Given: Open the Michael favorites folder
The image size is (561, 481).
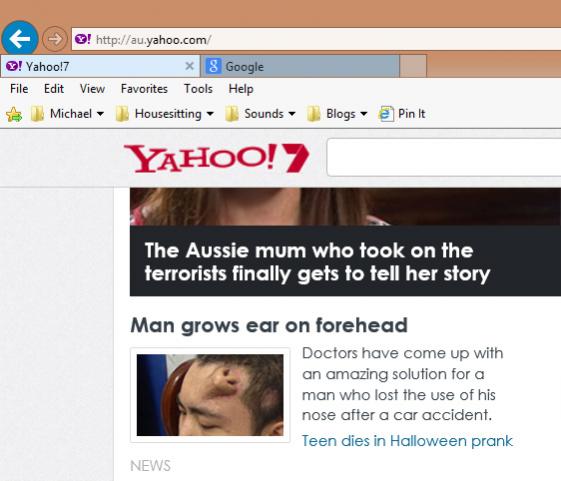Looking at the screenshot, I should pyautogui.click(x=67, y=114).
